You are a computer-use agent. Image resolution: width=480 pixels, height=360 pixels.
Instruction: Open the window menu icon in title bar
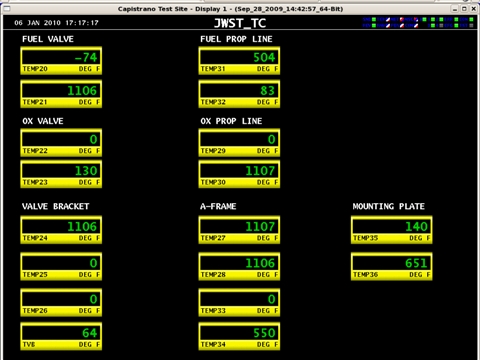(7, 9)
